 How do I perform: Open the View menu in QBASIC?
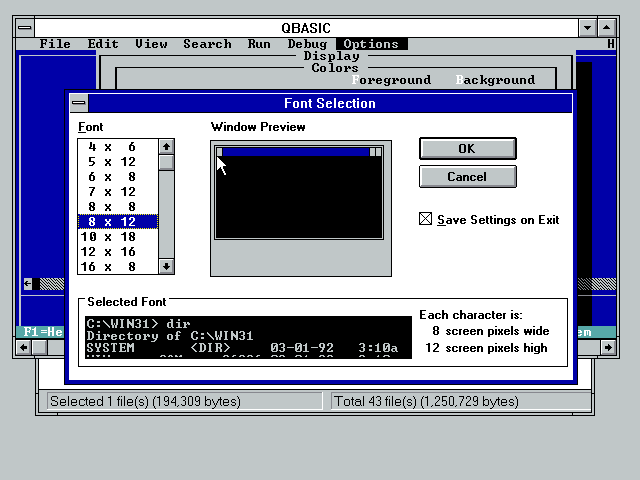coord(151,44)
